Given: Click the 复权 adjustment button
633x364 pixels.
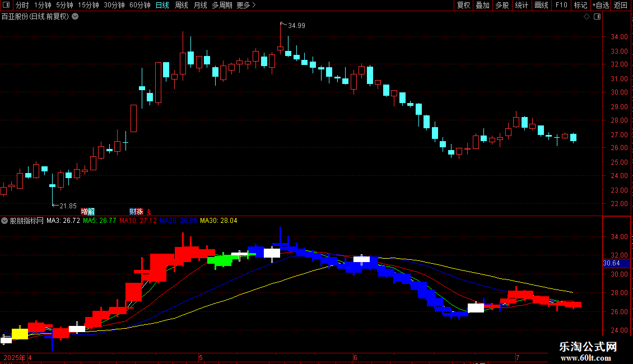Looking at the screenshot, I should coord(463,5).
